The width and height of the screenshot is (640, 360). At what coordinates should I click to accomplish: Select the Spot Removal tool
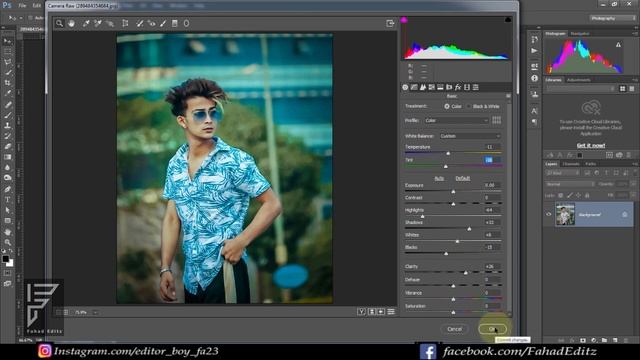(140, 24)
